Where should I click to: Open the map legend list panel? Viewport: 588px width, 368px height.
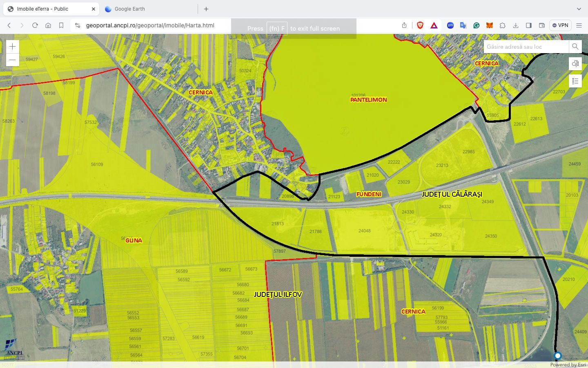click(x=575, y=81)
